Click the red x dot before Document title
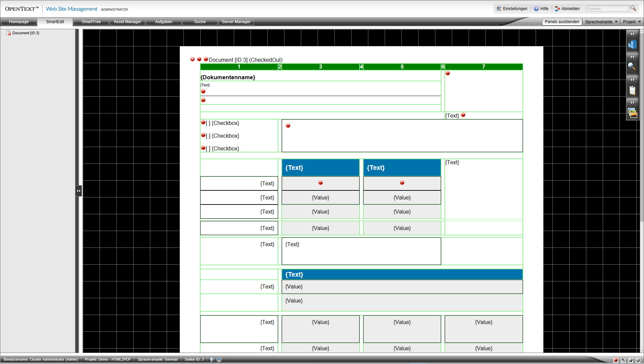Viewport: 644px width, 364px height. (193, 59)
